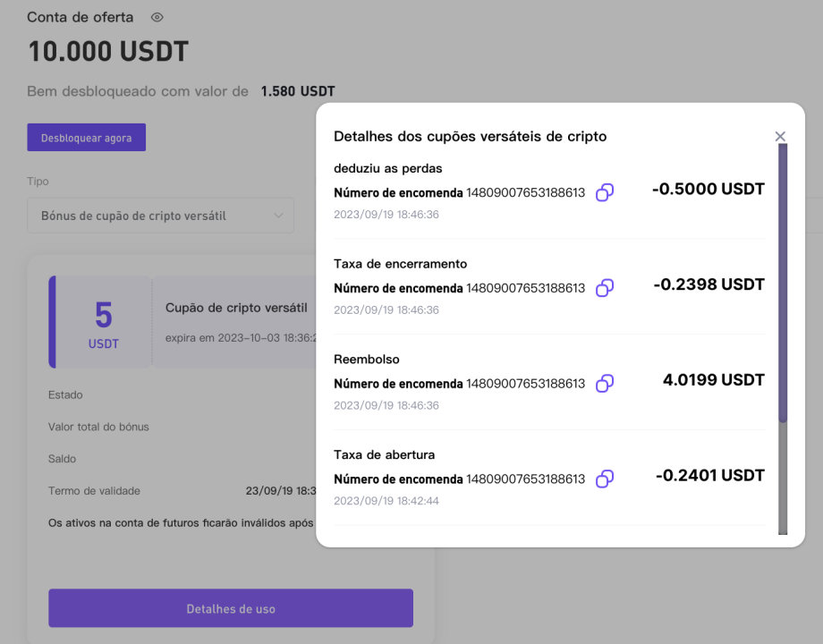The image size is (823, 644).
Task: Copy order number of 'Taxa de encerramento' entry
Action: click(x=605, y=288)
